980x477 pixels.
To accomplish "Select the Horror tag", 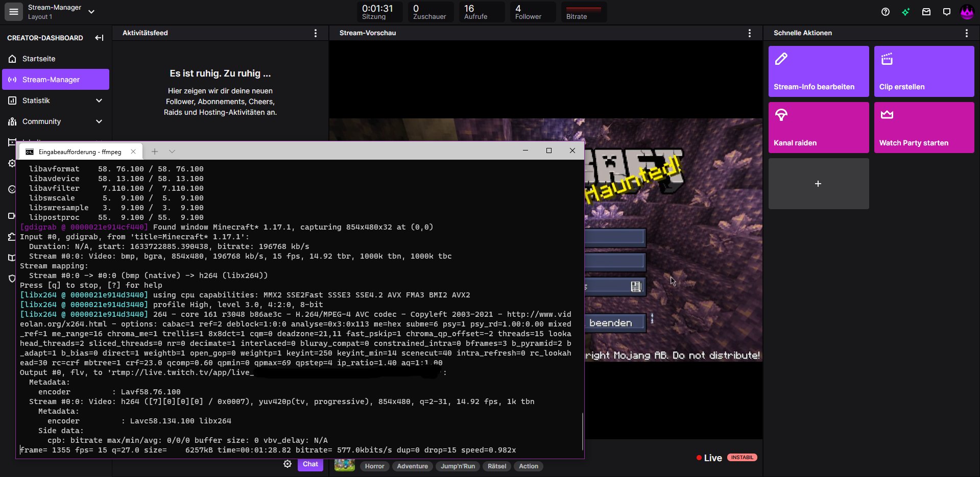I will pos(375,466).
